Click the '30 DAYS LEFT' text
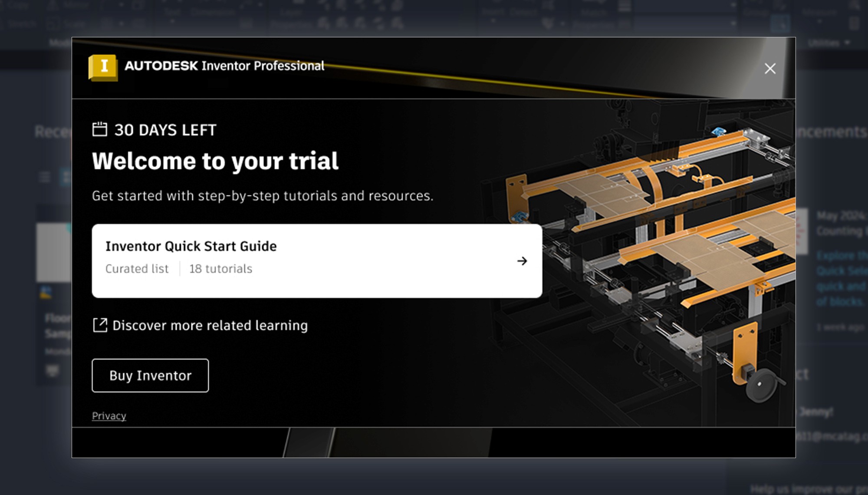 [165, 130]
